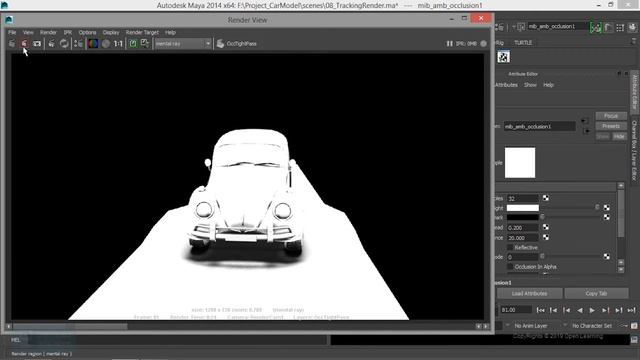Click the dark color slider handle
The image size is (640, 360).
(542, 217)
